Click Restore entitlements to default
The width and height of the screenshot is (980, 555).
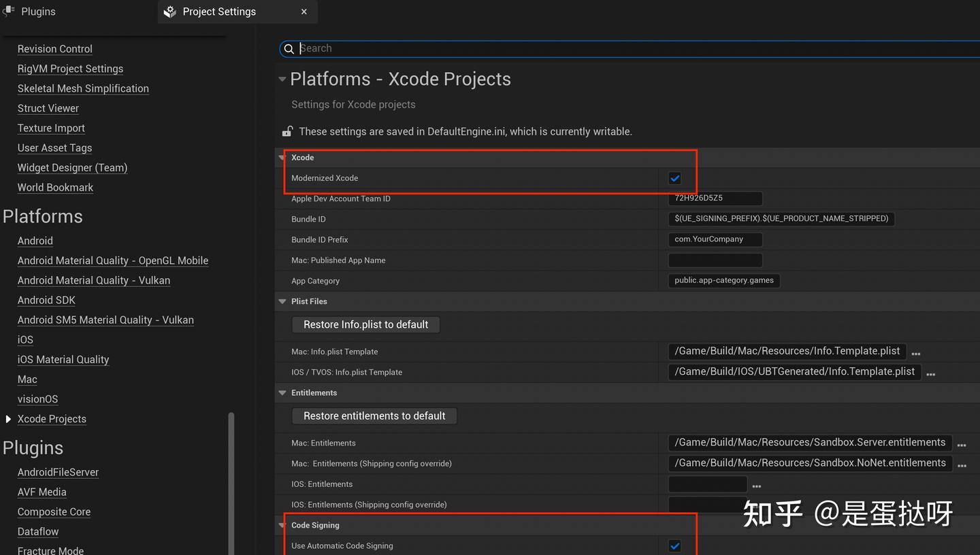click(374, 416)
